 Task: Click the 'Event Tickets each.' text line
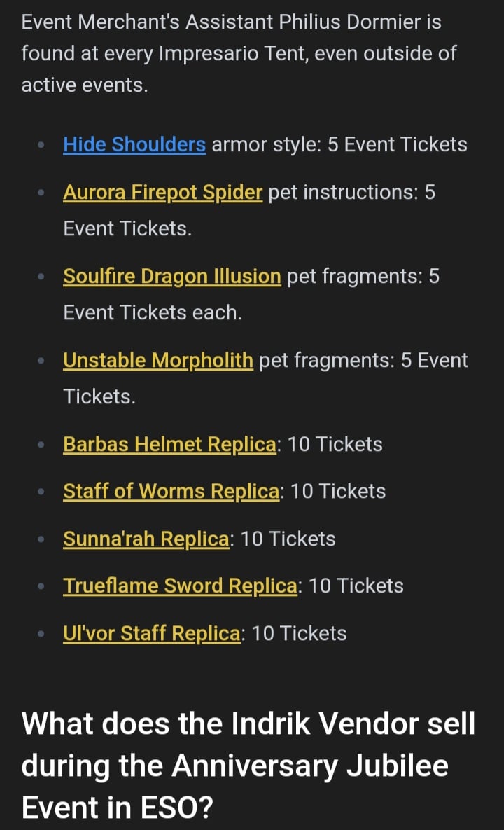point(153,313)
